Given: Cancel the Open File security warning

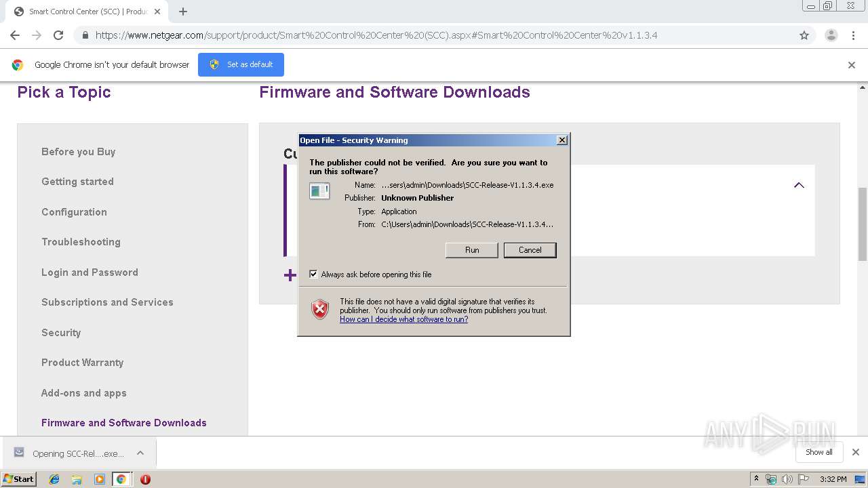Looking at the screenshot, I should pyautogui.click(x=530, y=250).
